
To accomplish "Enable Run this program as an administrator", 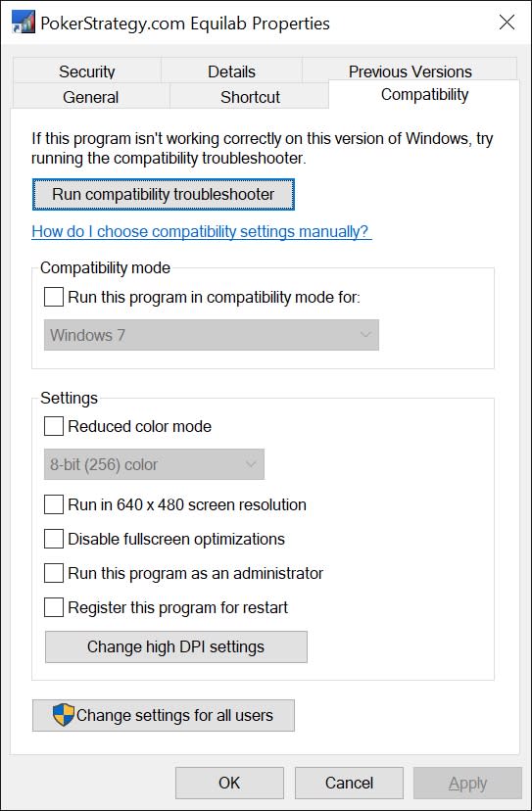I will coord(54,573).
